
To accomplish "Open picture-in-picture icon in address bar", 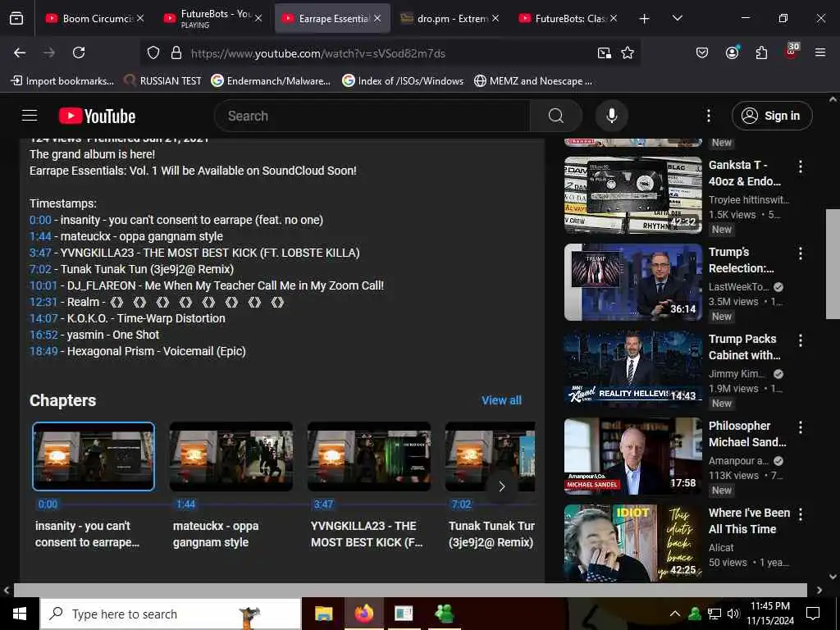I will tap(605, 53).
